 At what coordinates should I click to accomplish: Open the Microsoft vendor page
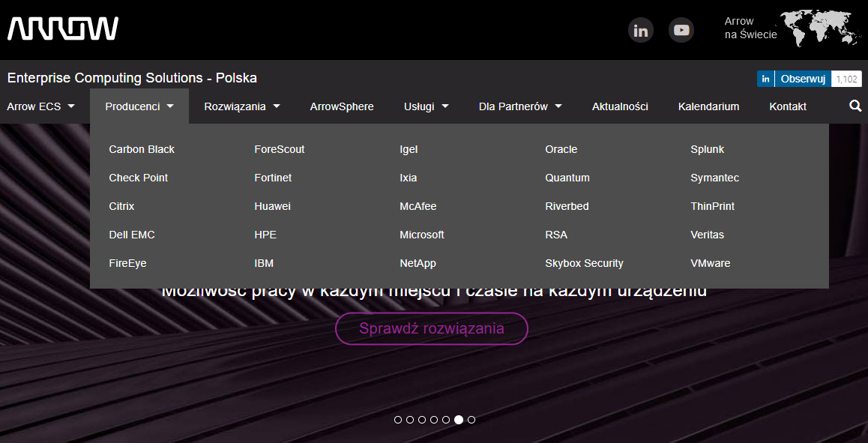pyautogui.click(x=422, y=235)
